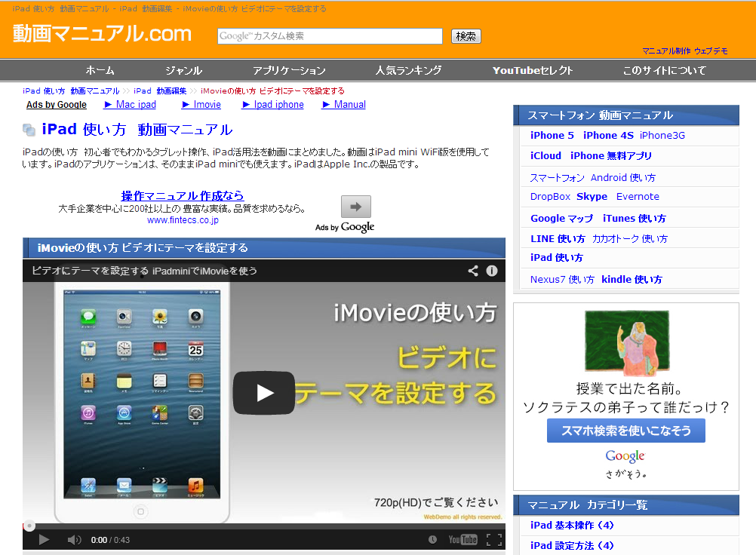Image resolution: width=756 pixels, height=555 pixels.
Task: Click the large play button on the video
Action: coord(263,393)
